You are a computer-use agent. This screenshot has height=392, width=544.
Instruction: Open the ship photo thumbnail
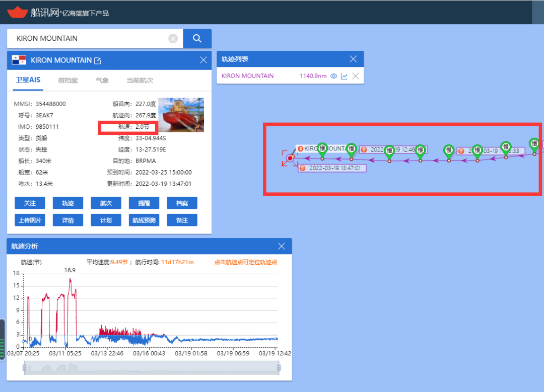tap(181, 115)
